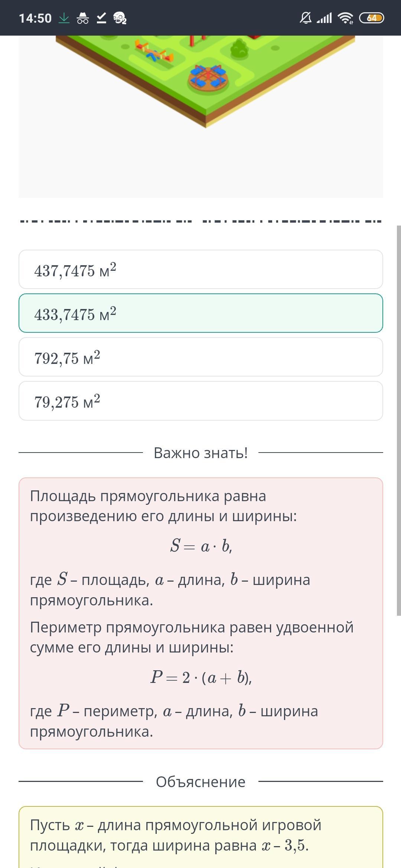The height and width of the screenshot is (868, 401).
Task: Tap the underlined checkmark notification icon
Action: pyautogui.click(x=101, y=18)
